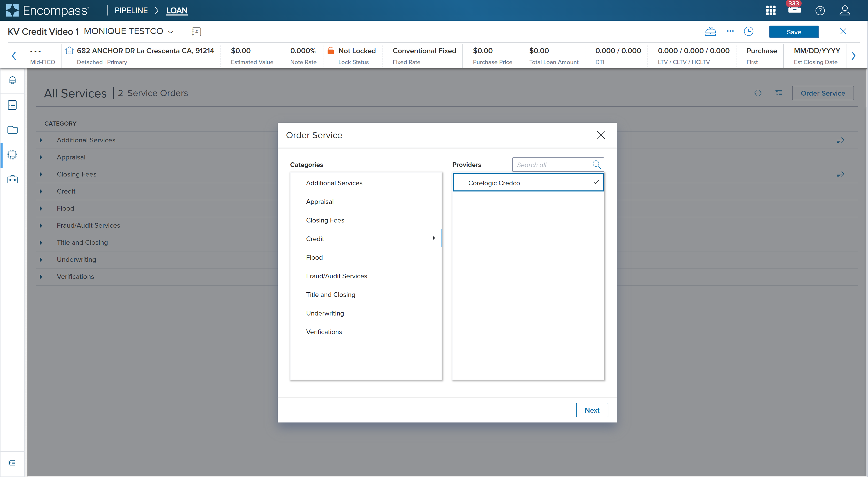Open the loan history clock icon
Viewport: 868px width, 477px height.
pos(748,32)
